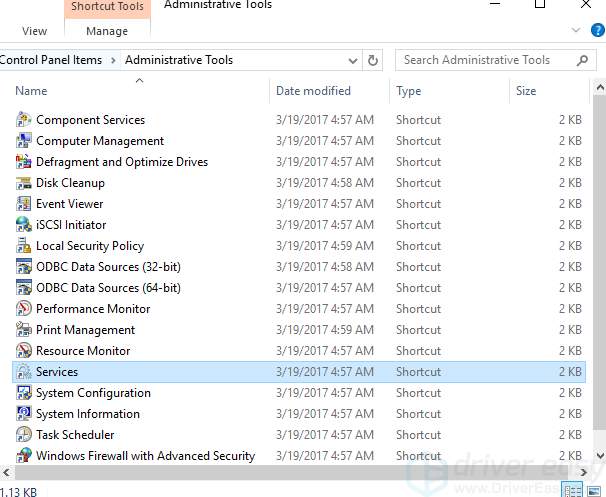606x497 pixels.
Task: Select the Local Security Policy name text
Action: [90, 246]
